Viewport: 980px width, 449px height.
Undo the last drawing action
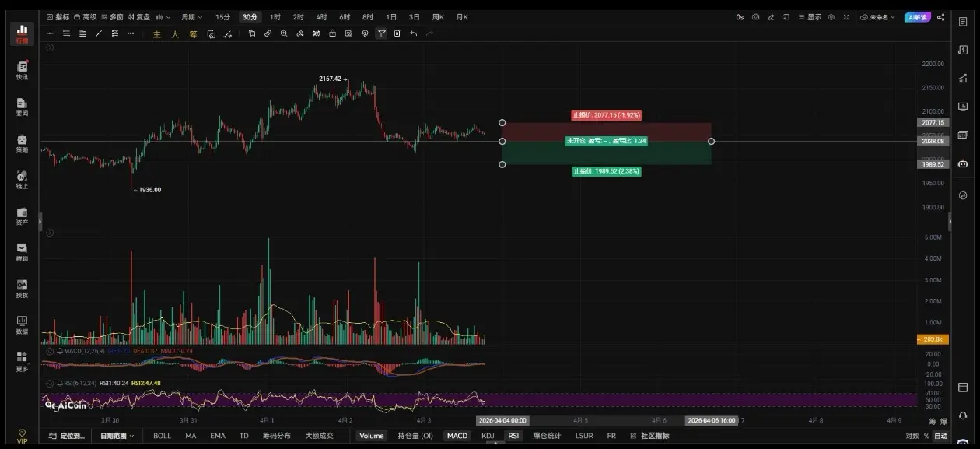(x=413, y=33)
